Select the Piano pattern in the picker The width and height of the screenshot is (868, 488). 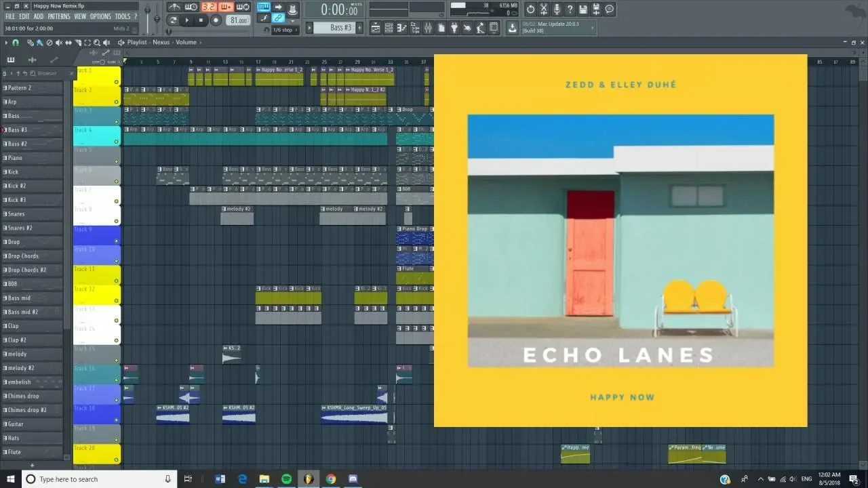pos(32,158)
